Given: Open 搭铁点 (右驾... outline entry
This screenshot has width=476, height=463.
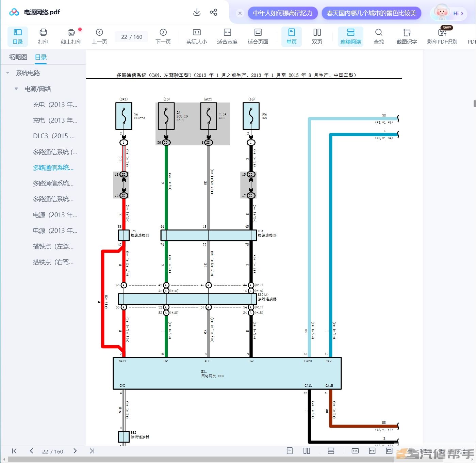Looking at the screenshot, I should pos(53,262).
